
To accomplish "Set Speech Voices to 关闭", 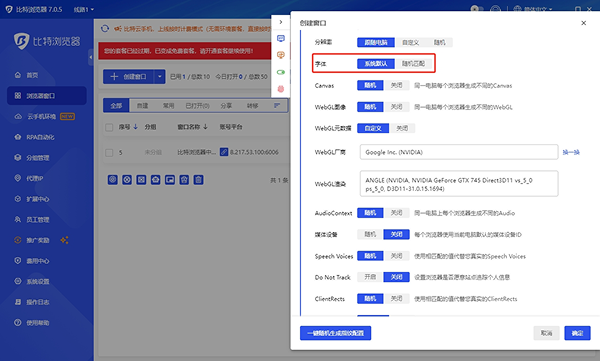I will coord(396,256).
